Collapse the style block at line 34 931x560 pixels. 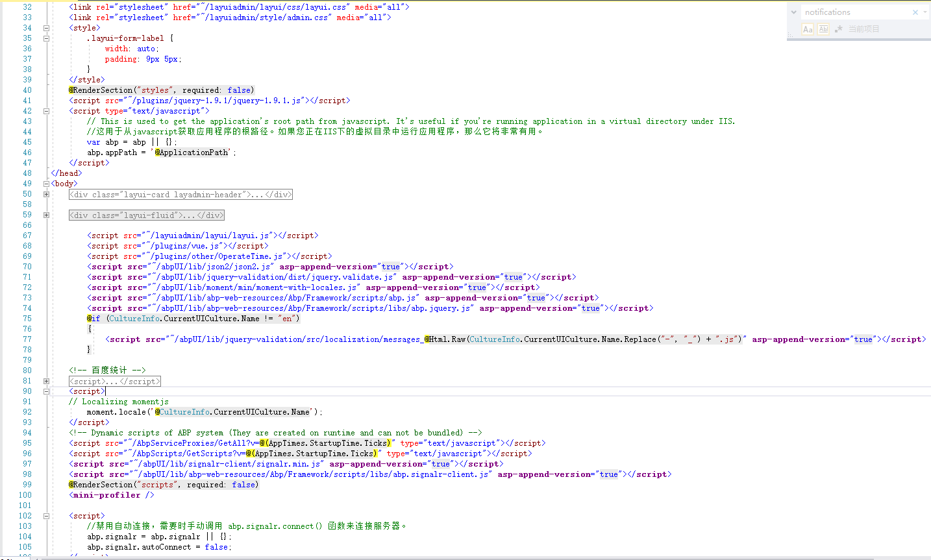click(46, 28)
